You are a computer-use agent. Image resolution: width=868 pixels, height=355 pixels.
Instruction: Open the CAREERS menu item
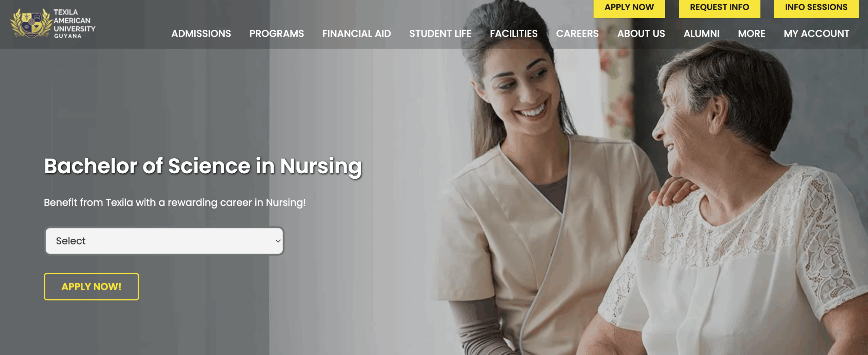pyautogui.click(x=577, y=33)
